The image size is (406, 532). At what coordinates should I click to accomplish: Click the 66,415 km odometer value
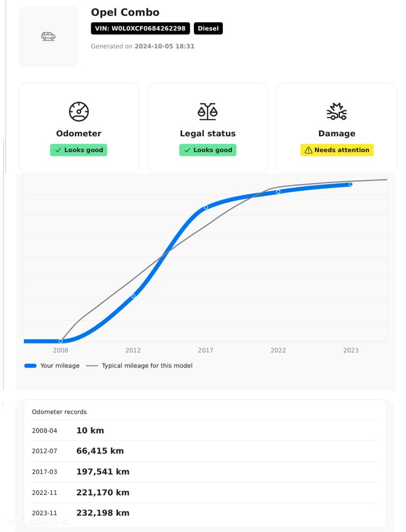point(100,451)
